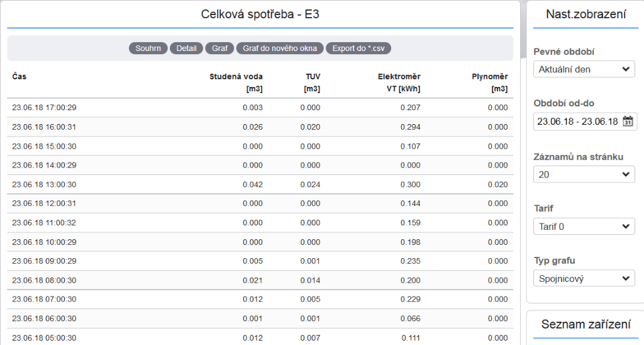Click the Čas column header
The height and width of the screenshot is (345, 644).
click(x=19, y=76)
